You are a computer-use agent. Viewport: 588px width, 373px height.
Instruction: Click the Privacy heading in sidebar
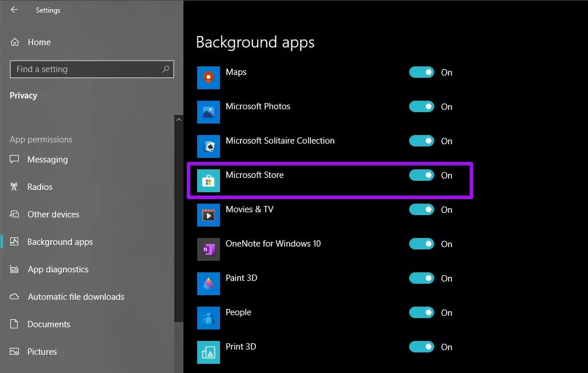point(23,96)
